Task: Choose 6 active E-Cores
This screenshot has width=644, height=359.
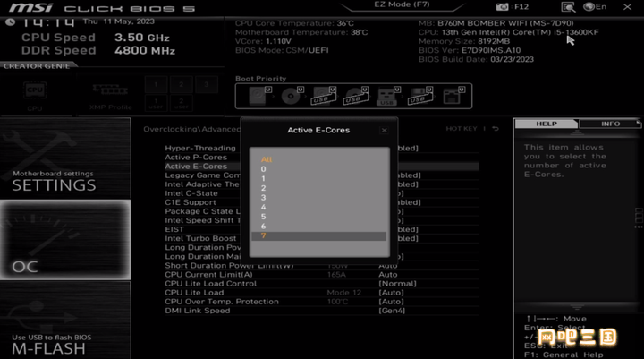Action: coord(318,226)
